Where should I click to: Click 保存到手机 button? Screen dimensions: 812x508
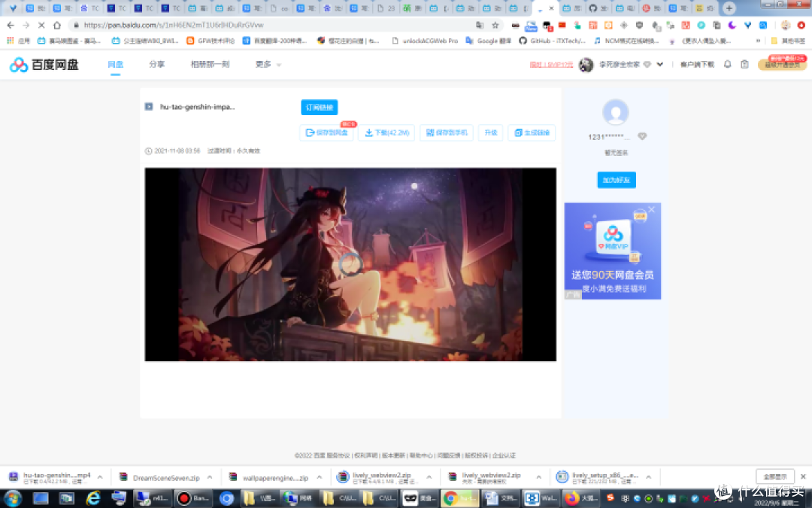tap(447, 132)
